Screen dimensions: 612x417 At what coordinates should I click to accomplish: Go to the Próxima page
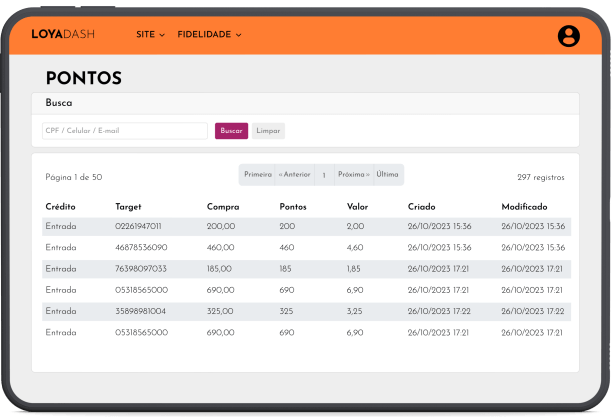pyautogui.click(x=353, y=175)
